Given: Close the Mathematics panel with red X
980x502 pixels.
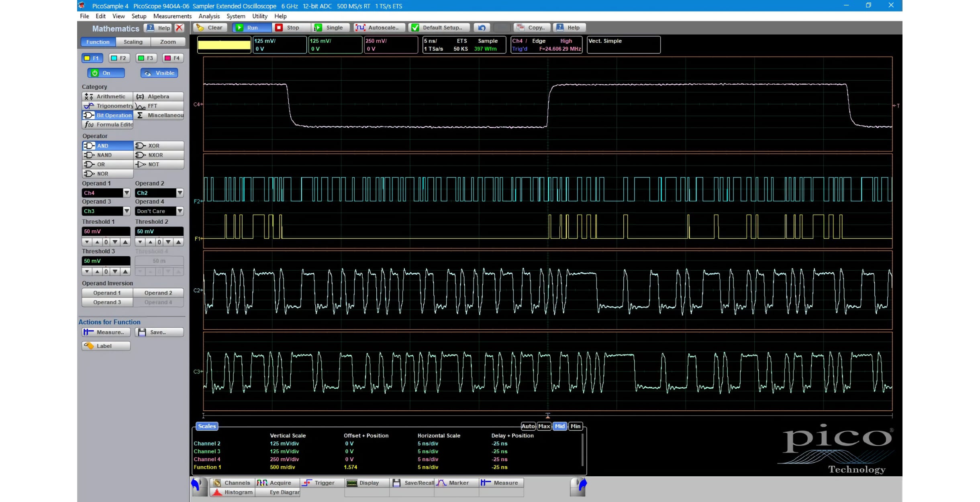Looking at the screenshot, I should (x=179, y=28).
